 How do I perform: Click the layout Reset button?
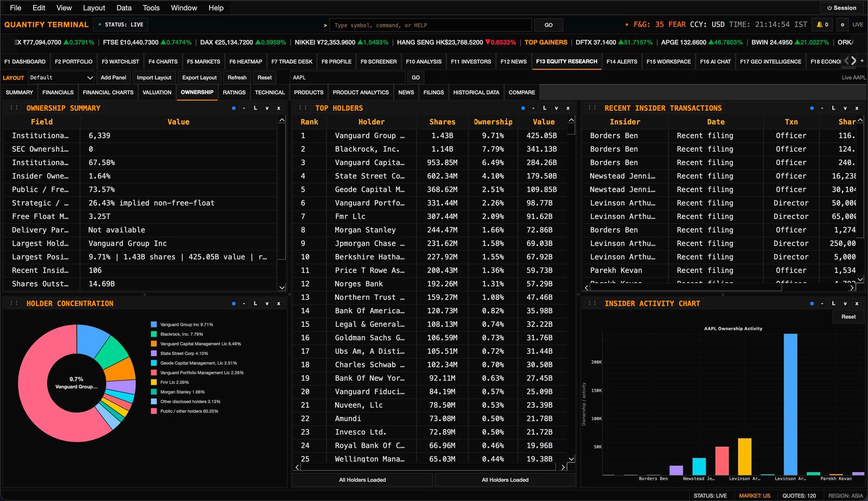pyautogui.click(x=265, y=78)
